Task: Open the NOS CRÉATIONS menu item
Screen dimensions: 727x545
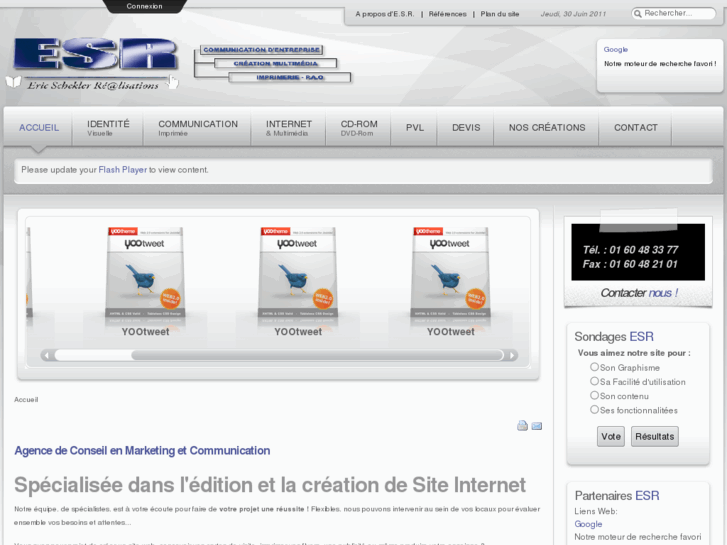Action: 547,128
